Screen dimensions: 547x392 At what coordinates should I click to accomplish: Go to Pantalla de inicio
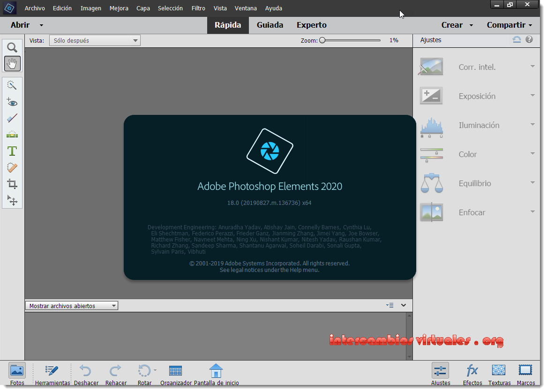[216, 374]
